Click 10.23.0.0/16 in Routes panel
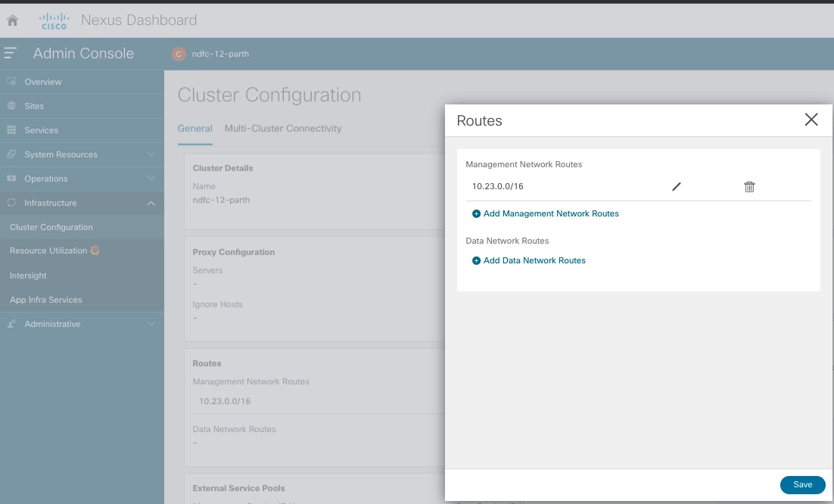This screenshot has height=504, width=834. point(498,186)
